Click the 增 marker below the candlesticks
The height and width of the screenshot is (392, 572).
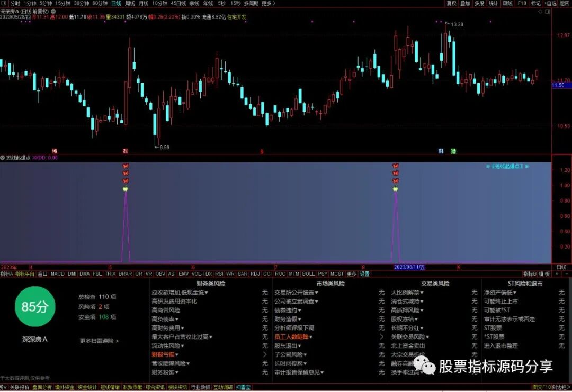(55, 151)
